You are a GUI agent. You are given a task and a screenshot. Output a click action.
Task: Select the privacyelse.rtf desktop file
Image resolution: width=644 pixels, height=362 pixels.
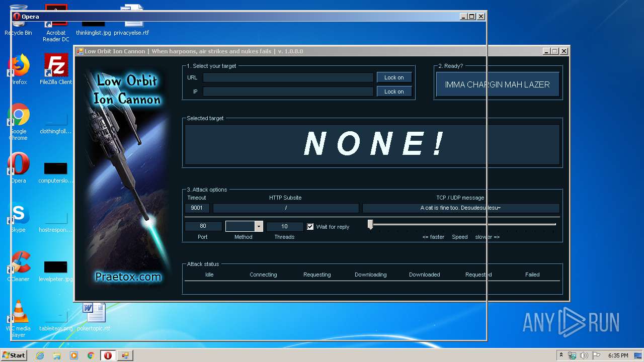132,20
